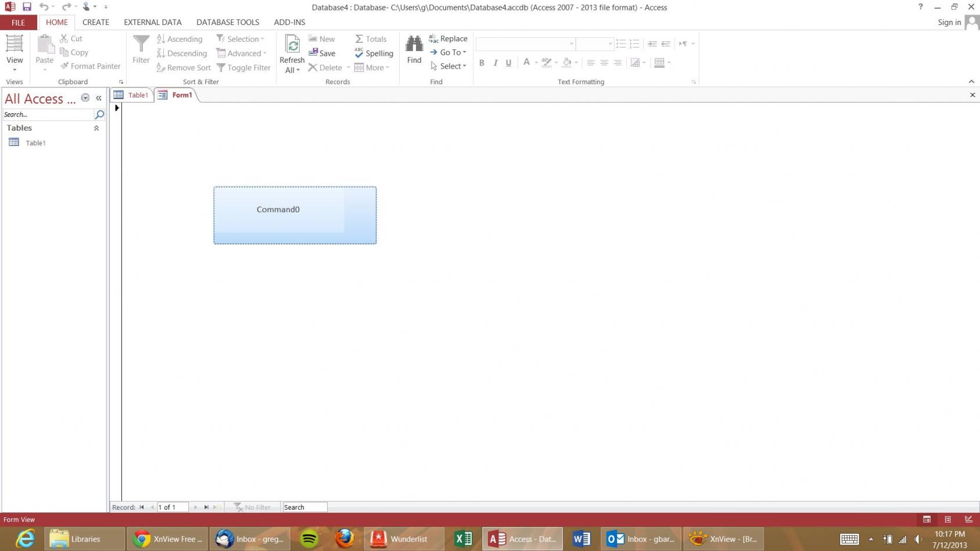Collapse the Tables group in navigation pane
This screenshot has width=980, height=551.
[x=96, y=128]
